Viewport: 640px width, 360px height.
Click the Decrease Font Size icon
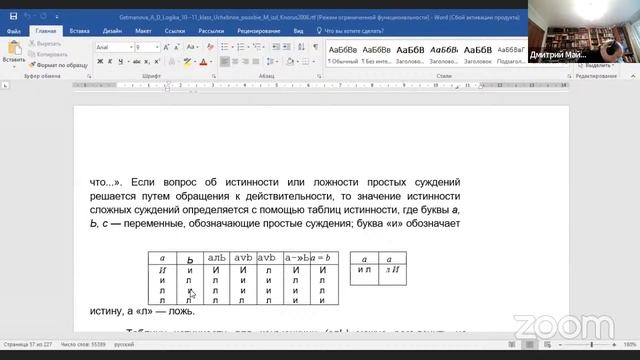point(177,47)
